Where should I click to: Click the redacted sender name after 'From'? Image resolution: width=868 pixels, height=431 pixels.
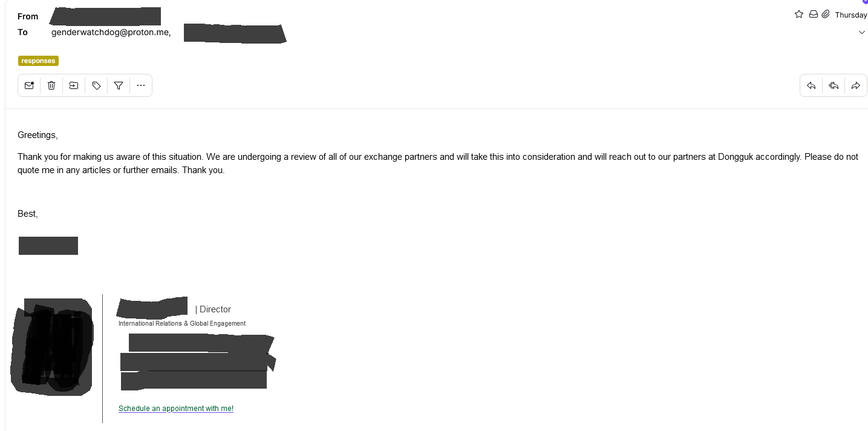(x=105, y=16)
